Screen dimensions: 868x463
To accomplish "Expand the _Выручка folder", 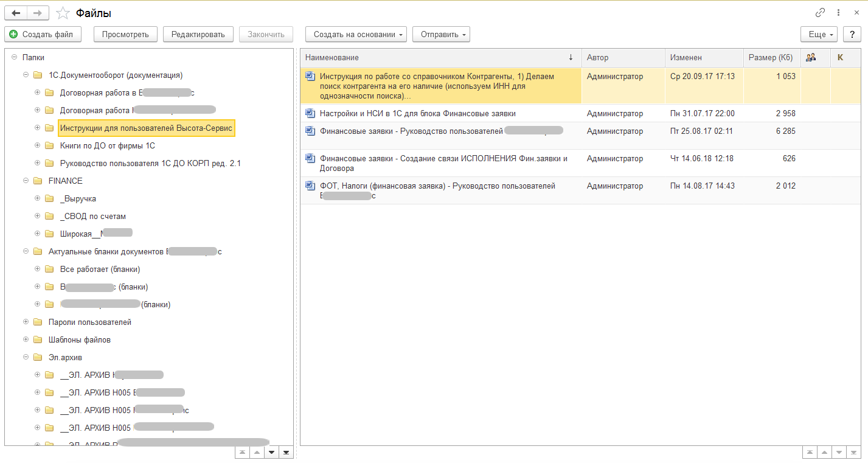I will coord(37,199).
